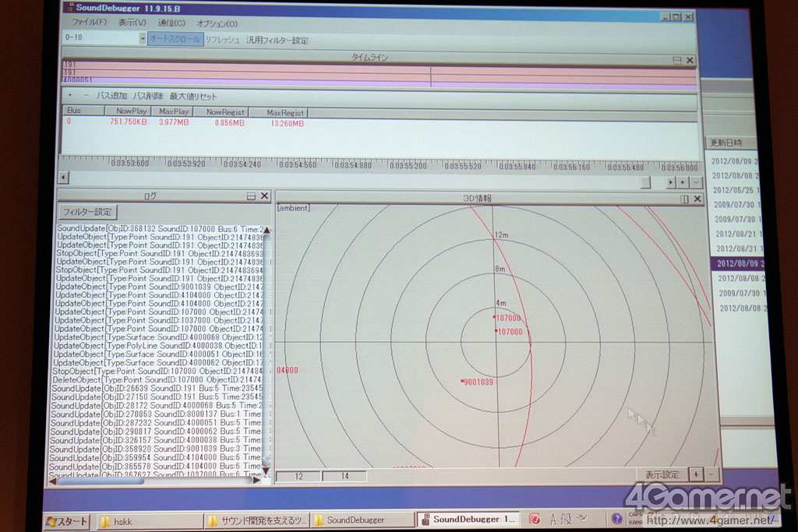Viewport: 798px width, 532px height.
Task: Open フィルター設定 in log panel
Action: pos(87,212)
